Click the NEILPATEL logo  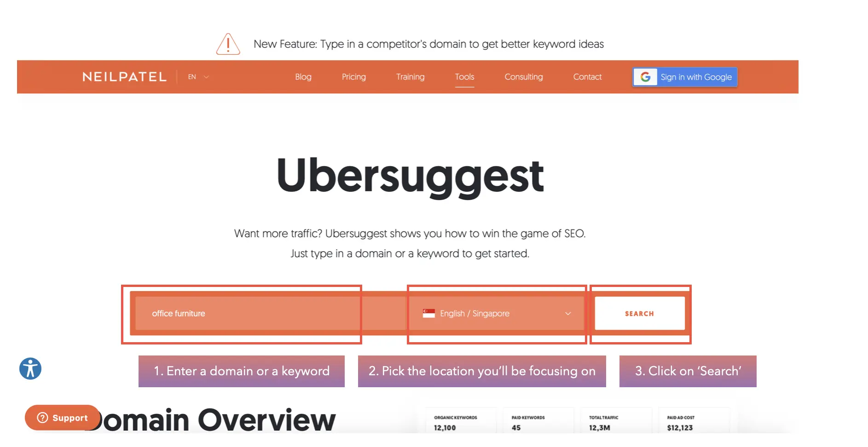click(124, 77)
